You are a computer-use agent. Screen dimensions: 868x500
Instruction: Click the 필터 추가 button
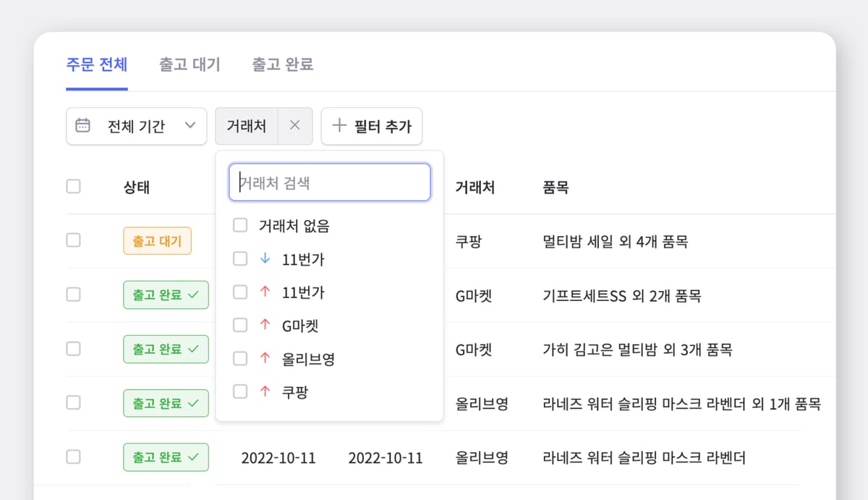[x=372, y=126]
